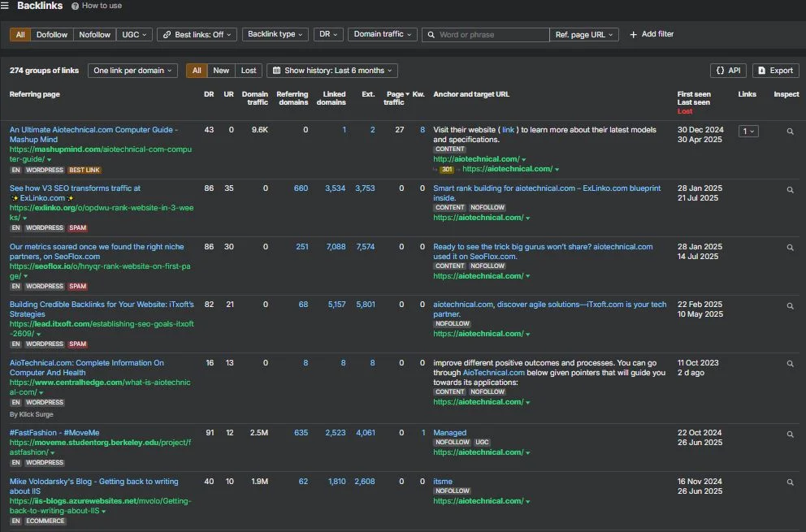Click the keywords value 8 in first row
This screenshot has height=532, width=806.
422,129
